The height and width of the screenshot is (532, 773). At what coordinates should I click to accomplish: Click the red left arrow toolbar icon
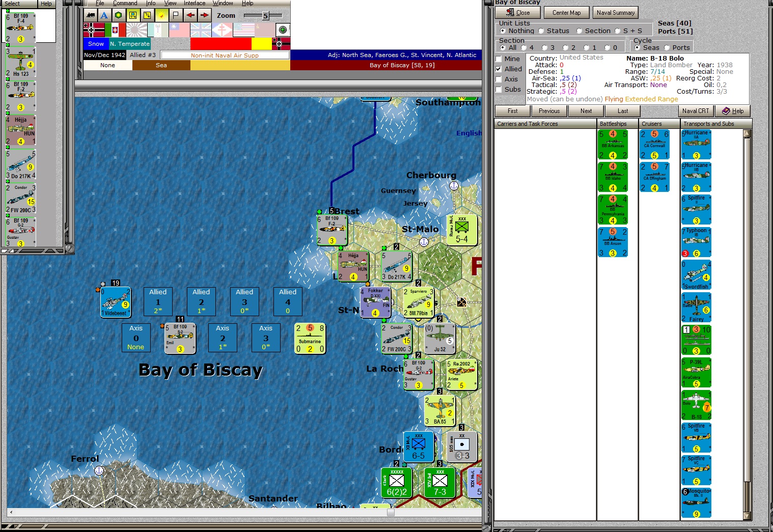[x=190, y=15]
